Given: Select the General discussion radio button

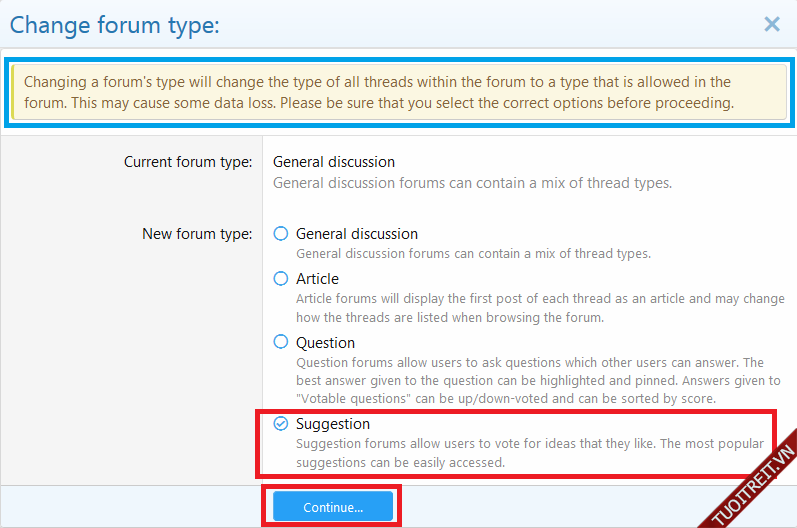Looking at the screenshot, I should pyautogui.click(x=281, y=234).
